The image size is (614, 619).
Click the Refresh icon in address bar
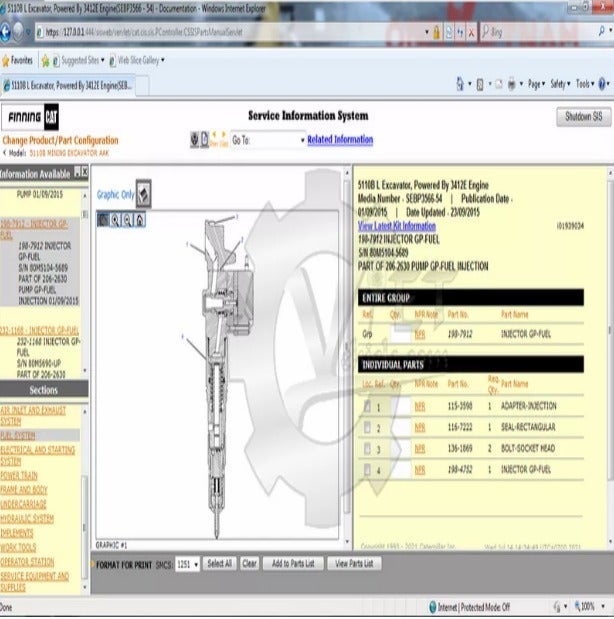pyautogui.click(x=460, y=32)
